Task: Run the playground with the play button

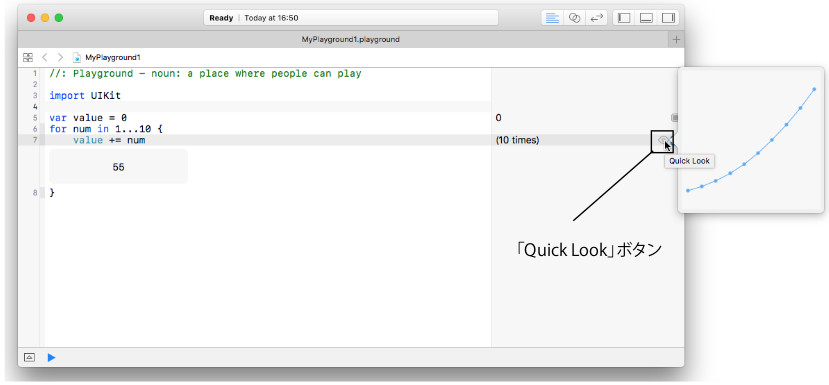Action: [51, 358]
